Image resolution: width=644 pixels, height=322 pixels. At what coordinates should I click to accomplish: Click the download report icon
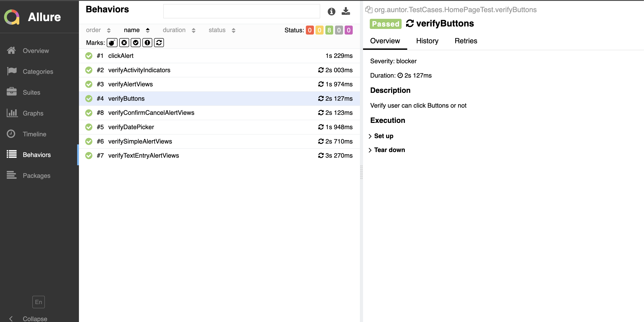(x=346, y=11)
